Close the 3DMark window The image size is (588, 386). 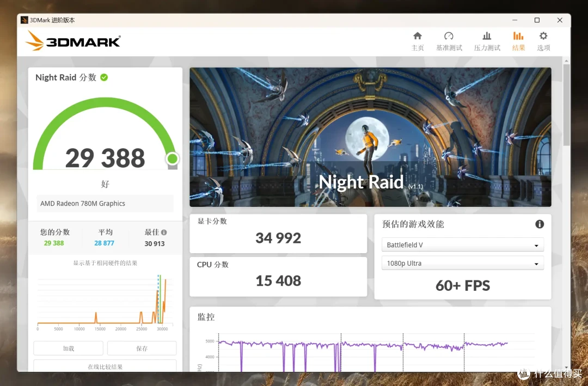point(560,20)
